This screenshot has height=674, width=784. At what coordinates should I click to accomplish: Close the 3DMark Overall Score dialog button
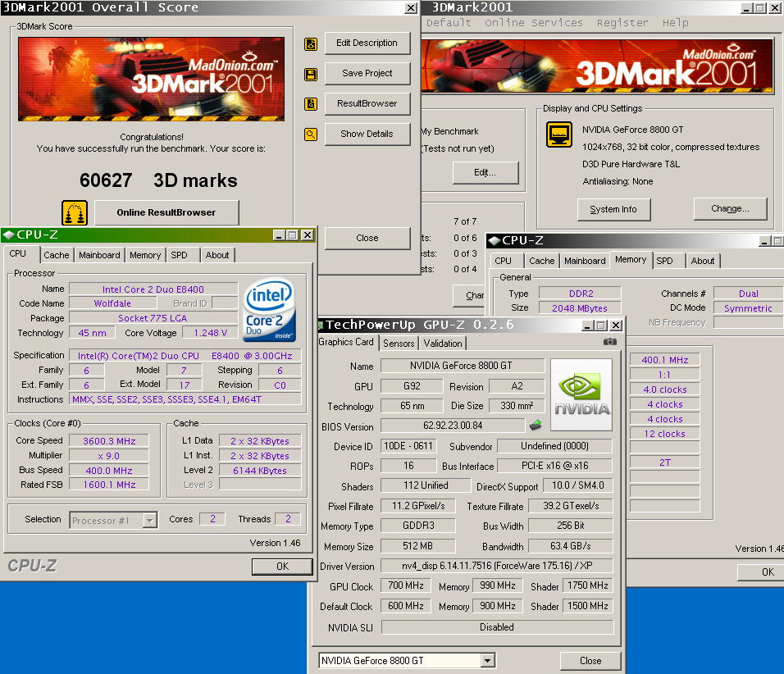click(x=367, y=238)
